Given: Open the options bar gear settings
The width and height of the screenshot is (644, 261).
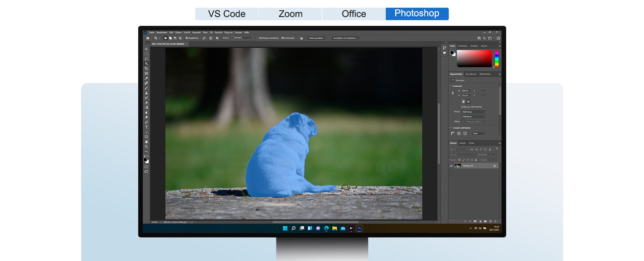Looking at the screenshot, I should click(217, 38).
